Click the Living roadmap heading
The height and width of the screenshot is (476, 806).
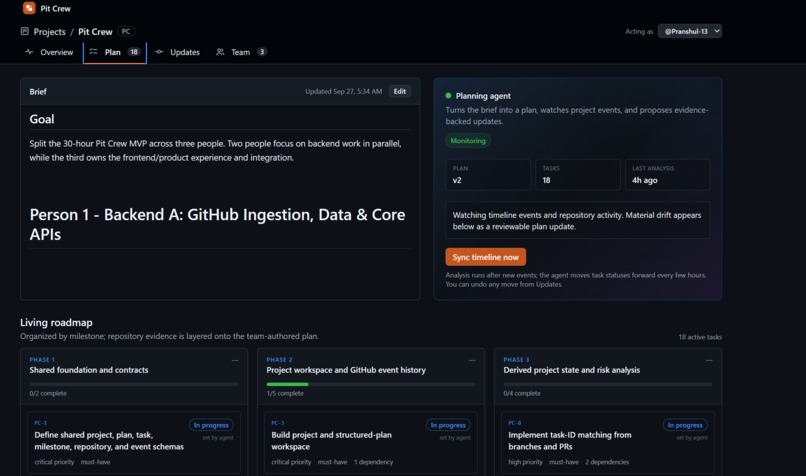tap(56, 322)
